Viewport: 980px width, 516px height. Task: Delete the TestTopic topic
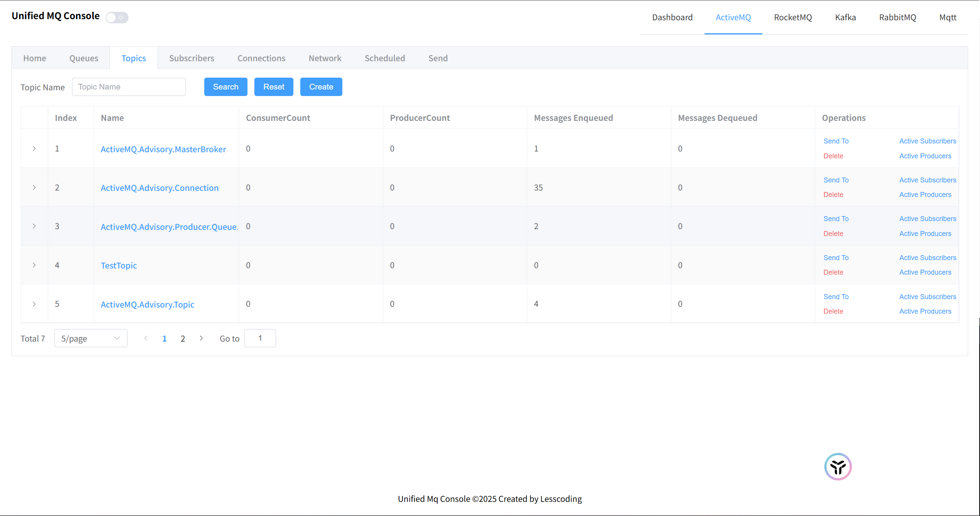pos(833,272)
